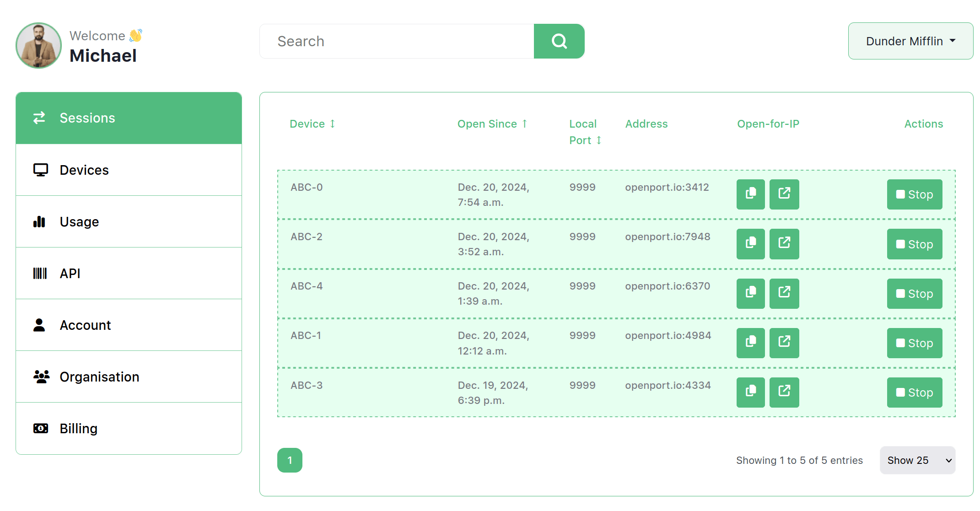Click page 1 in pagination
Viewport: 980px width, 511px height.
pyautogui.click(x=290, y=460)
